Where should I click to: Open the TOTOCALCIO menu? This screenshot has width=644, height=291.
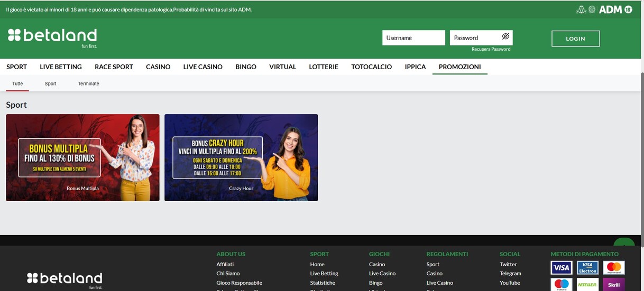point(372,67)
